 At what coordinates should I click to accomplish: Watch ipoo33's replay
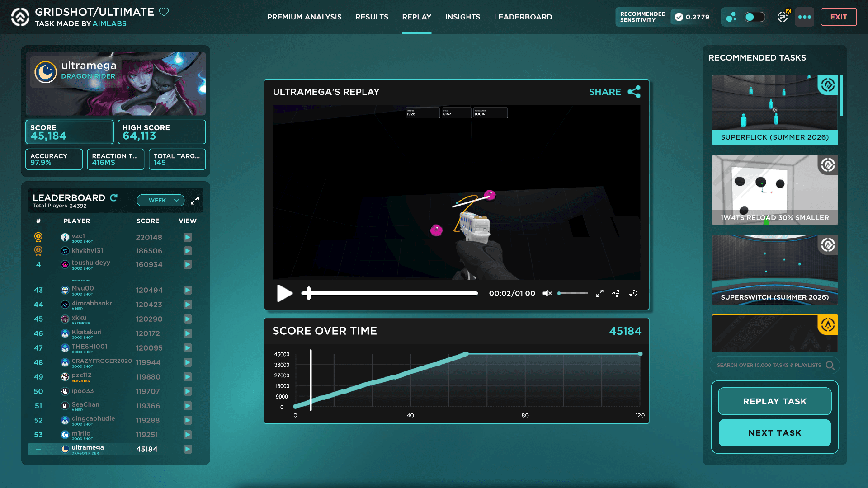188,391
